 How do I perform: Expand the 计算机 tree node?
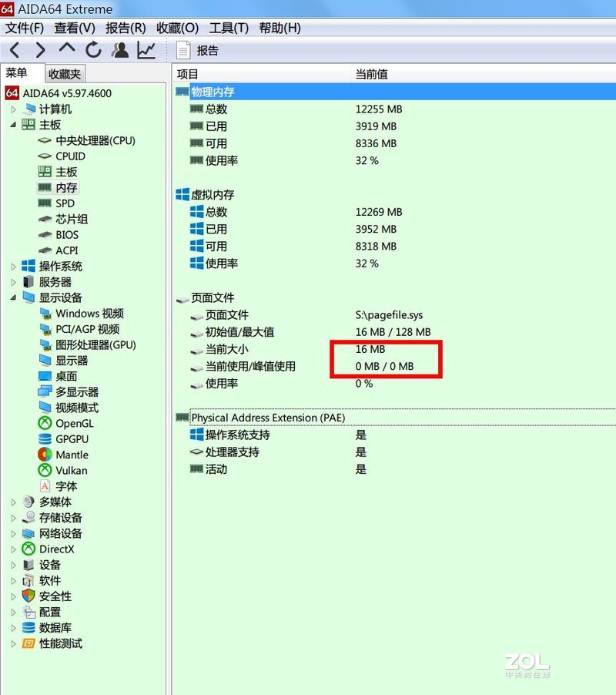[x=13, y=109]
